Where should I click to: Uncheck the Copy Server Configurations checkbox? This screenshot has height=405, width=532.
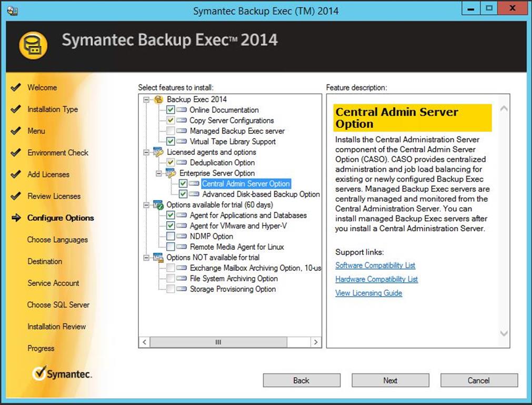[170, 121]
